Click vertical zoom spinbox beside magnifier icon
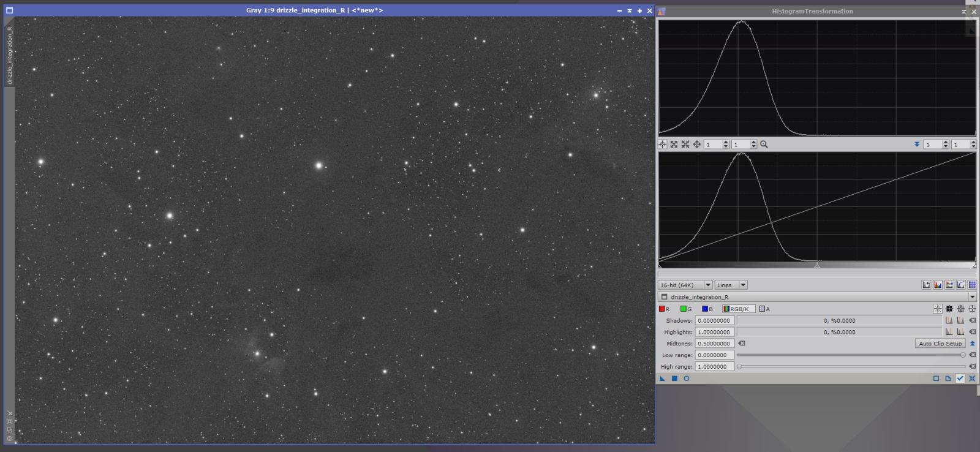Viewport: 980px width, 452px height. click(x=744, y=145)
